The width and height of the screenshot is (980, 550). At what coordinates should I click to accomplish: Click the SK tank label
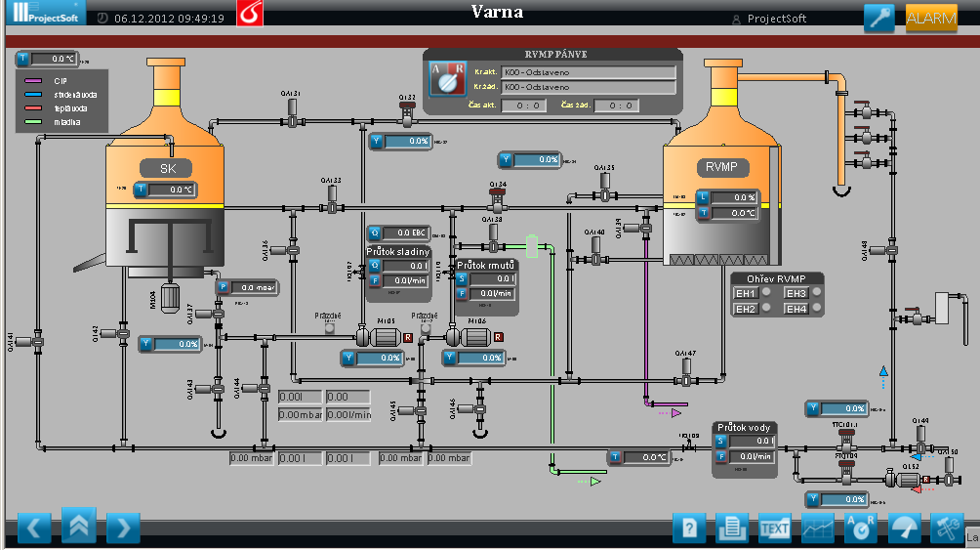tap(166, 168)
